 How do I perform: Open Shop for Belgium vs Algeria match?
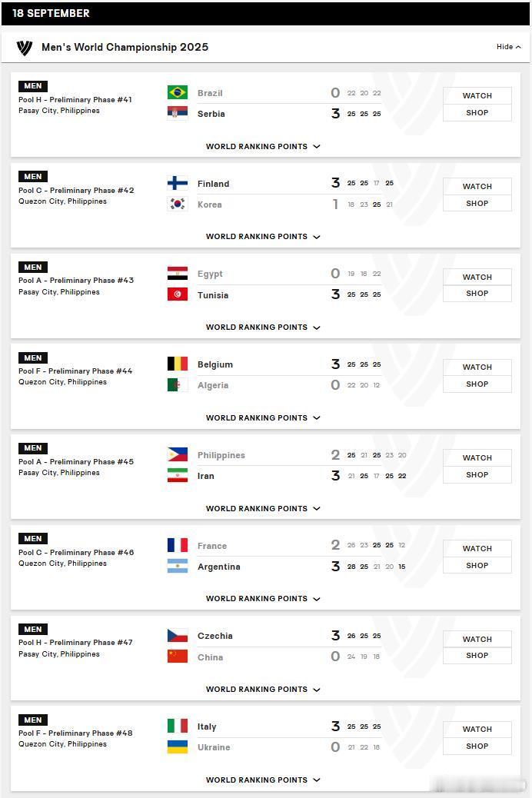477,384
